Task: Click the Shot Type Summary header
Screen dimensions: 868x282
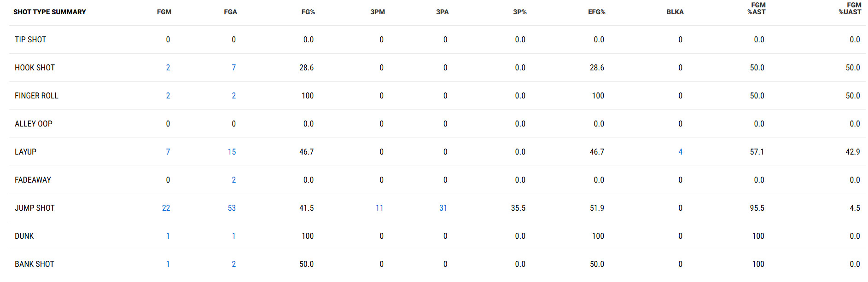Action: pyautogui.click(x=50, y=12)
